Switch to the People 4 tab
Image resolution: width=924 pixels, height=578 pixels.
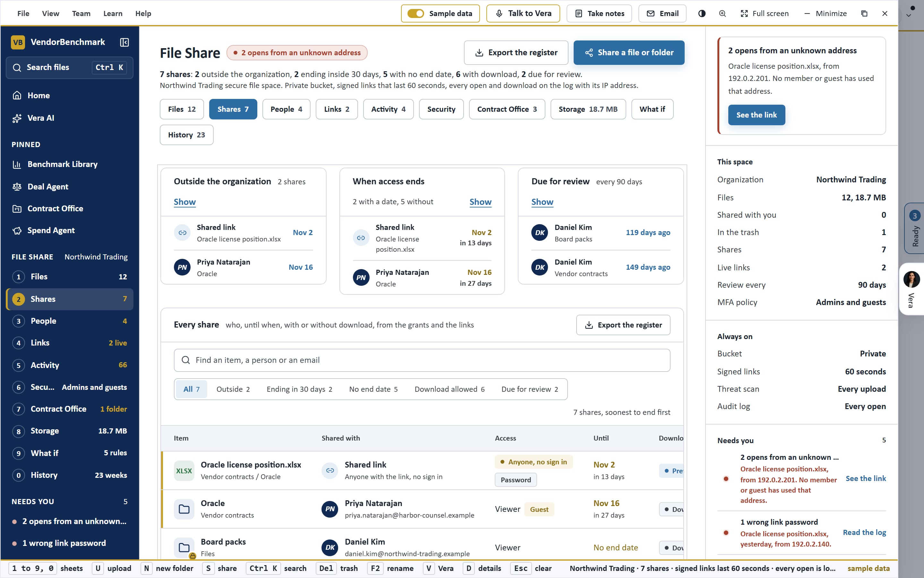[x=287, y=109]
